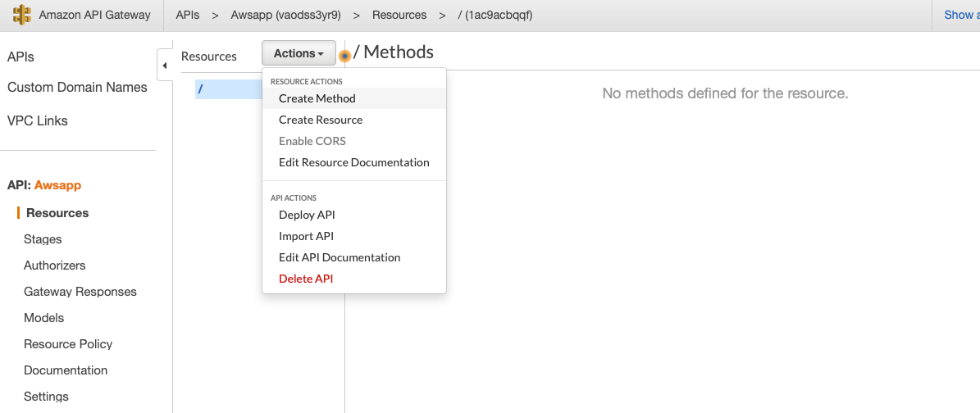The image size is (980, 413).
Task: Go to Stages in the API navigation
Action: pos(43,239)
